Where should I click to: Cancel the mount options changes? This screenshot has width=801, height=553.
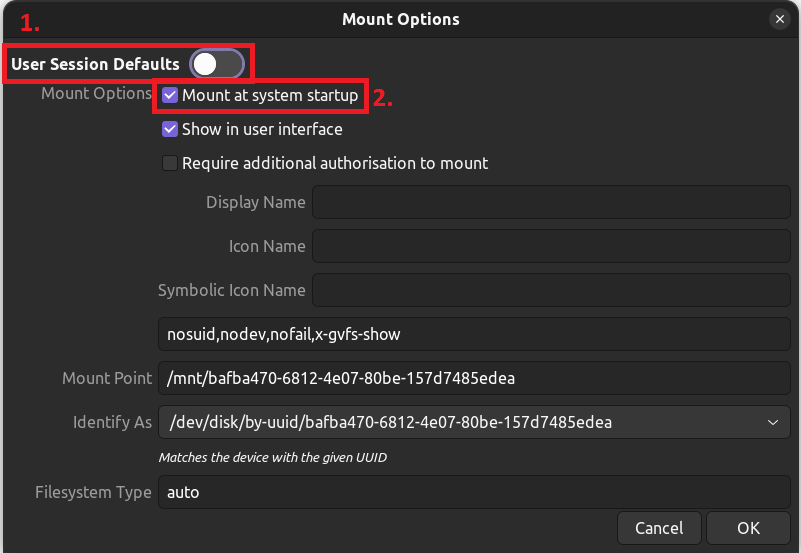tap(659, 528)
